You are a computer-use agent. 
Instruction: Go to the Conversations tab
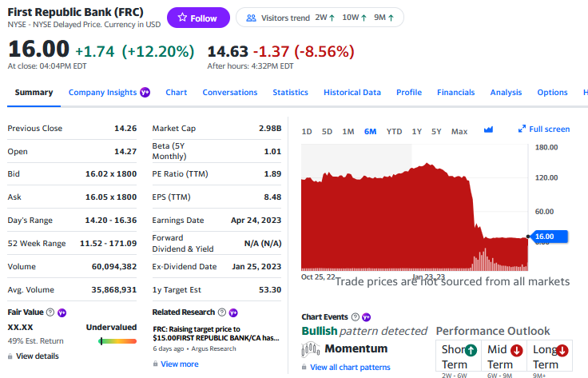click(x=230, y=92)
